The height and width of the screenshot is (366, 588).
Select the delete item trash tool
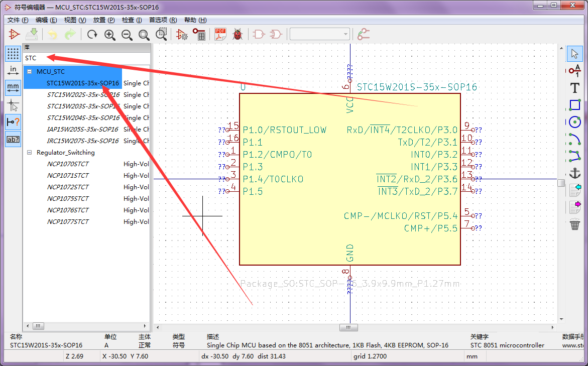(x=574, y=224)
